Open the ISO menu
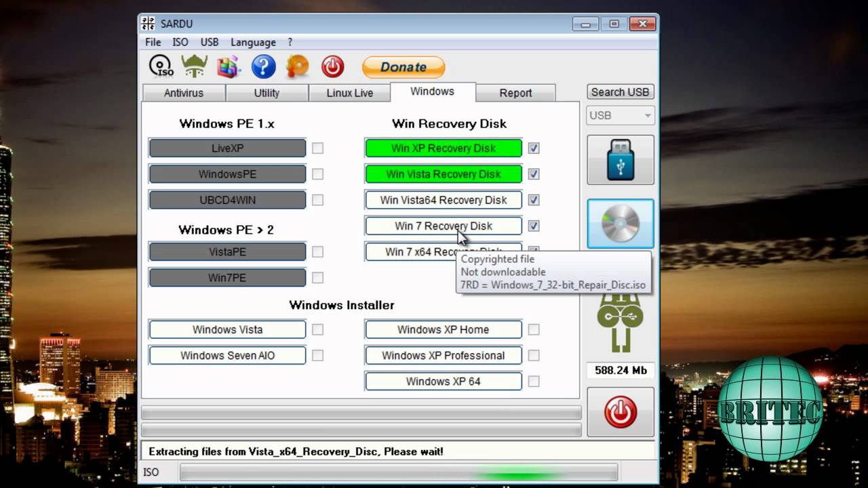Image resolution: width=868 pixels, height=488 pixels. [x=180, y=42]
